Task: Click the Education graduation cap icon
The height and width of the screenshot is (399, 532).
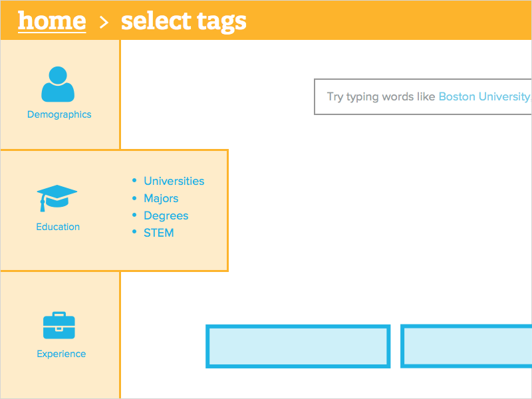Action: 57,196
